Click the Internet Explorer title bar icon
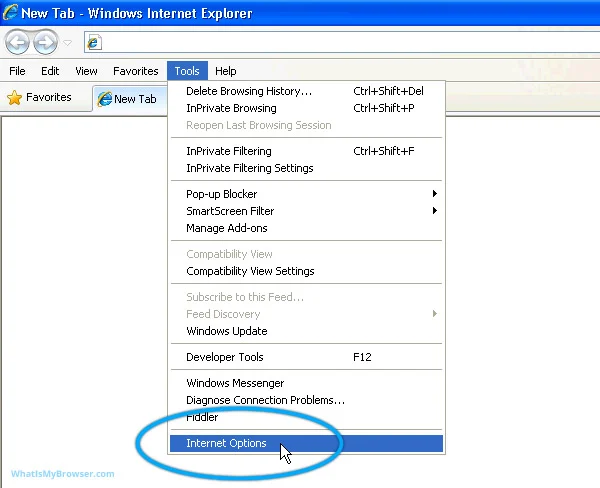This screenshot has height=488, width=600. tap(10, 12)
